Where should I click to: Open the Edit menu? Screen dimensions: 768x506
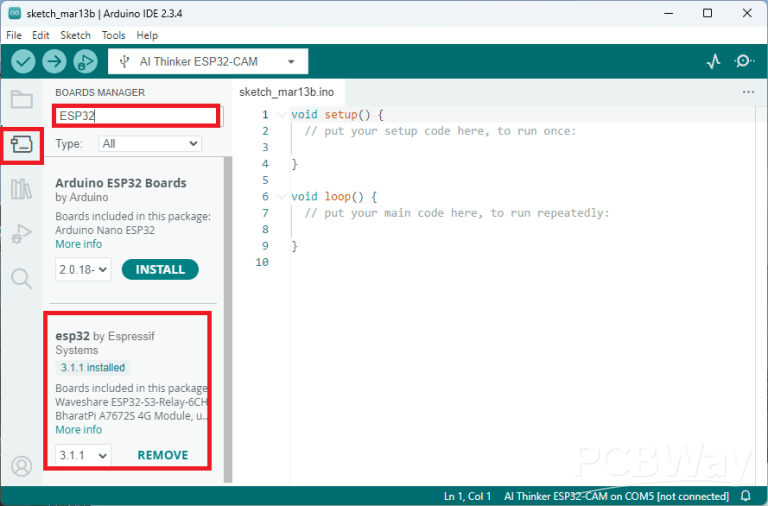point(41,35)
